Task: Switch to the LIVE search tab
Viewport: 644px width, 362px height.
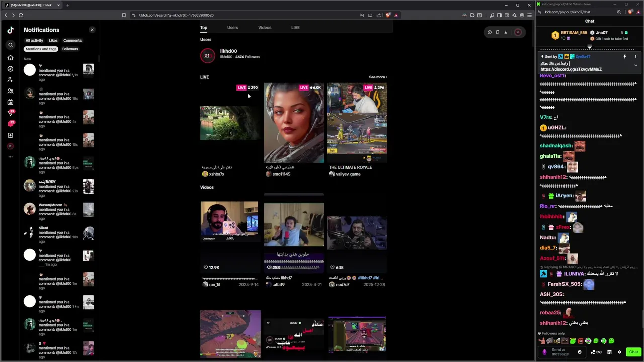Action: point(295,28)
